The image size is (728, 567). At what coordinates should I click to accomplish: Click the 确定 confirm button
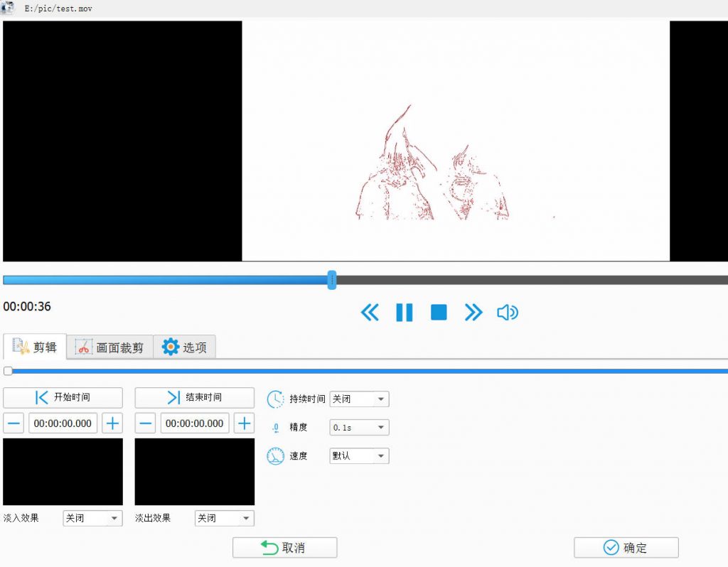pyautogui.click(x=626, y=548)
